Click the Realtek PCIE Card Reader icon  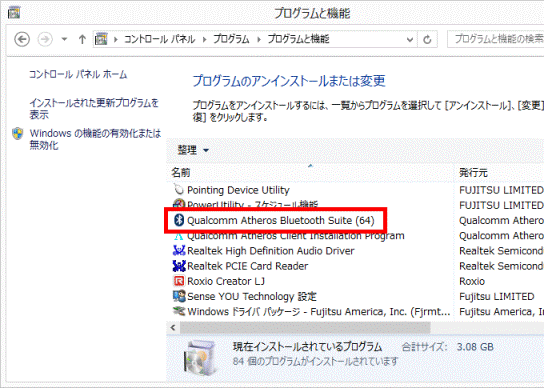pos(179,266)
